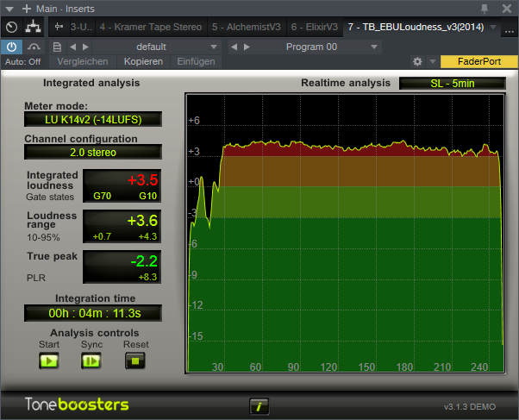Click the Einfügen button
Screen dimensions: 519x420
pos(196,61)
